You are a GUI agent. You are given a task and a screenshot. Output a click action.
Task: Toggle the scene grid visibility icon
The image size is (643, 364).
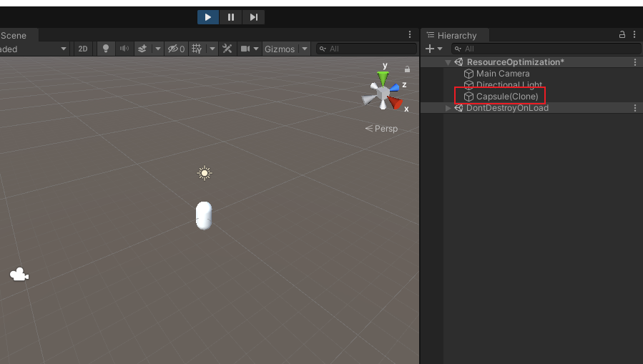(x=197, y=49)
